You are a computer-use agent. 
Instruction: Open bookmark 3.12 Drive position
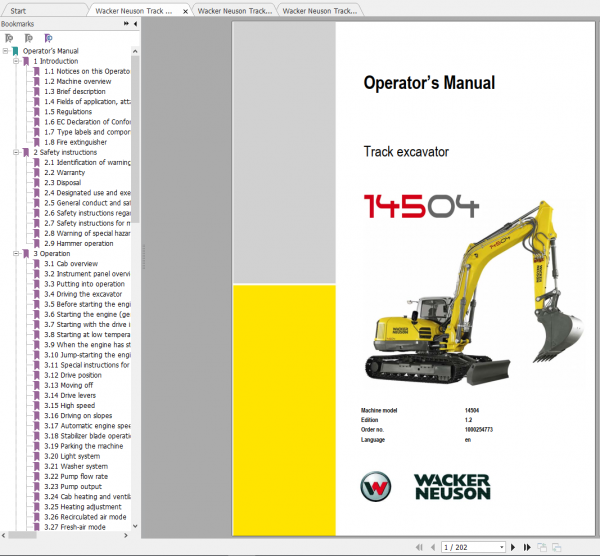[x=73, y=375]
